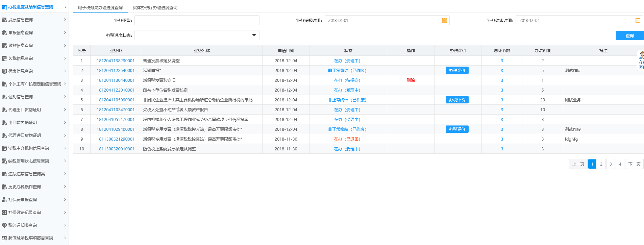The image size is (644, 245).
Task: Expand the 证明信息查询 menu chevron
Action: (65, 97)
